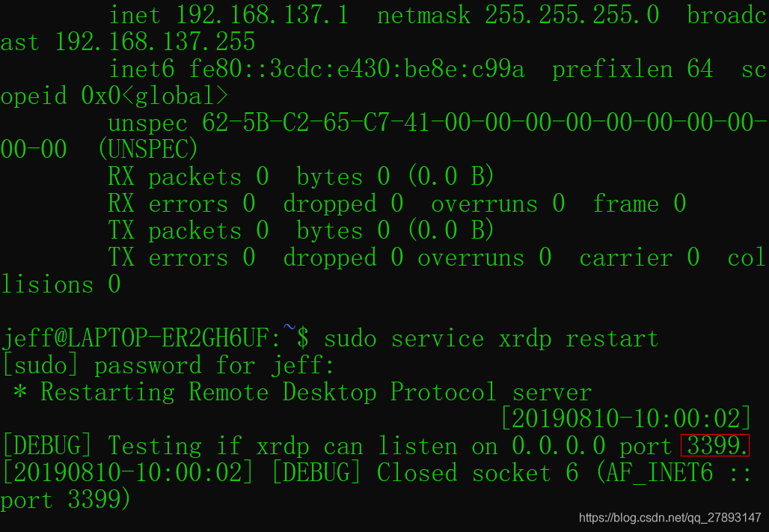Click the (UNSPEC) text
Image resolution: width=769 pixels, height=532 pixels.
[148, 149]
